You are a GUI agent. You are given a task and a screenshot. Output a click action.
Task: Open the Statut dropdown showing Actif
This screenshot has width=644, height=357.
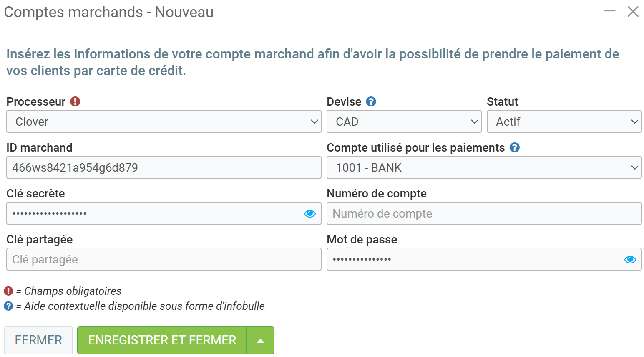564,122
